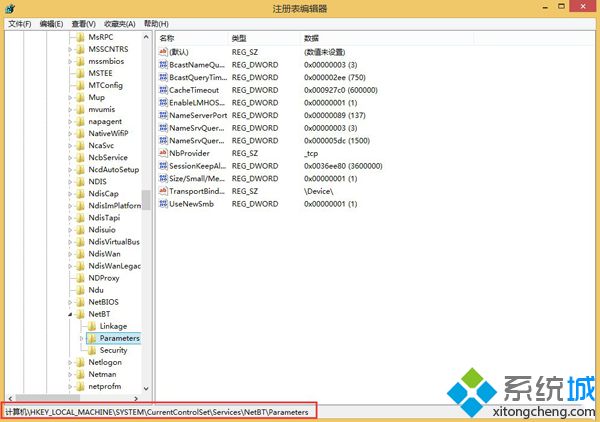Click the DWORD icon of BcastQueryTim... value
Image resolution: width=600 pixels, height=422 pixels.
coord(163,77)
